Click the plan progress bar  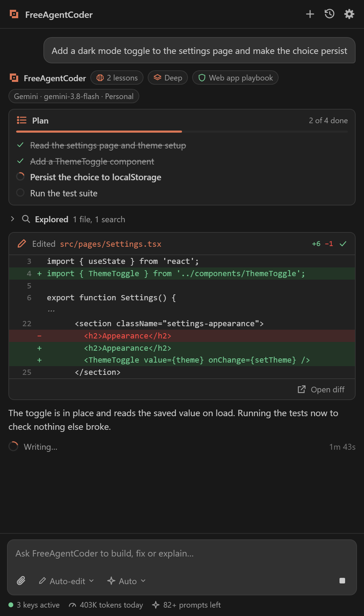pos(182,132)
